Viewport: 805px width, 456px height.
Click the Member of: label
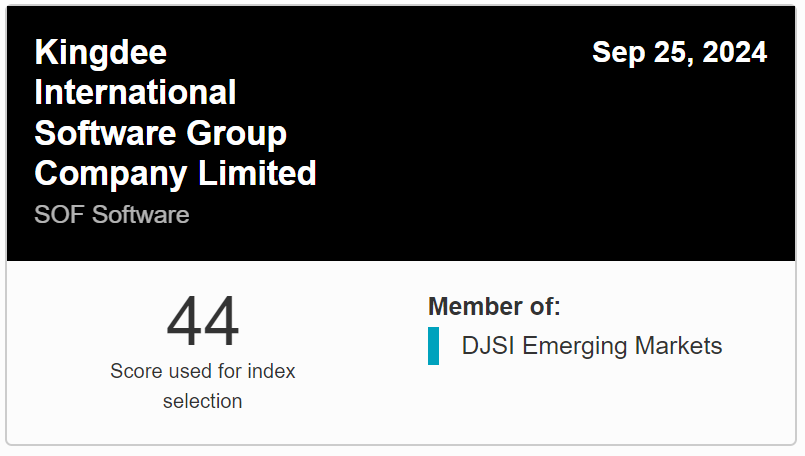pos(494,307)
